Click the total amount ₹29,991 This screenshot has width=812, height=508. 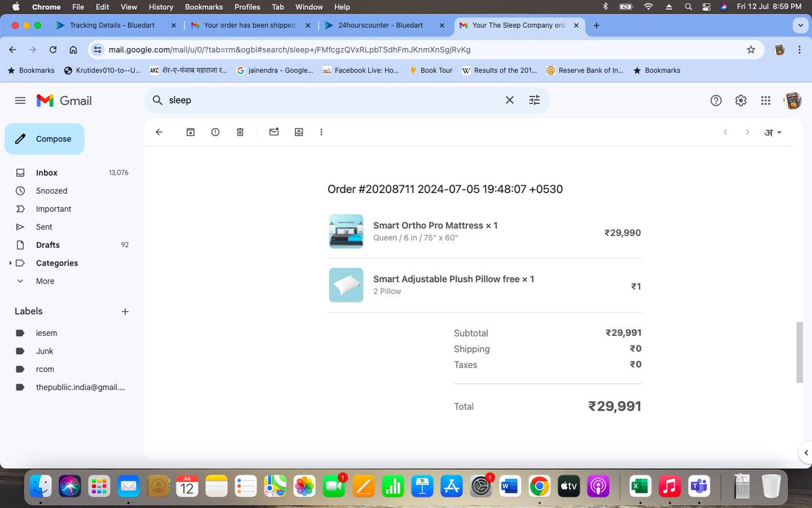click(614, 406)
